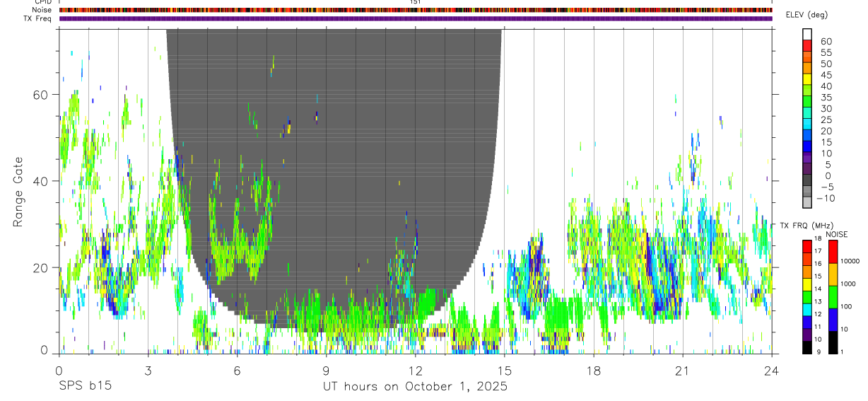Click the "UT hours on October 1, 2025" axis title
This screenshot has width=868, height=401.
pos(415,386)
